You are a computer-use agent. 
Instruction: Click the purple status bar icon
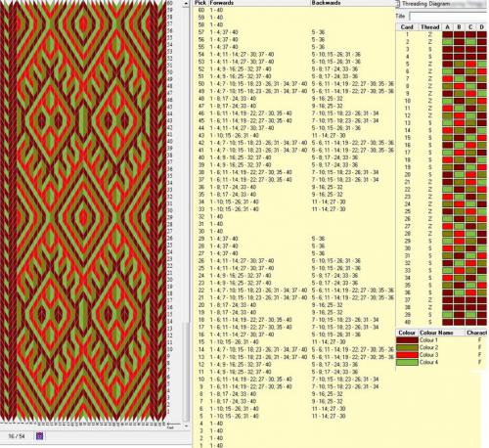coord(39,436)
